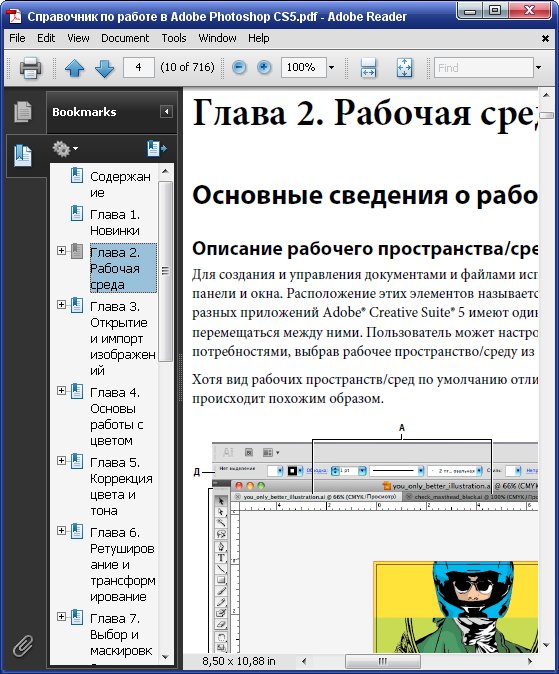
Task: Click Bookmarks panel title
Action: 84,112
